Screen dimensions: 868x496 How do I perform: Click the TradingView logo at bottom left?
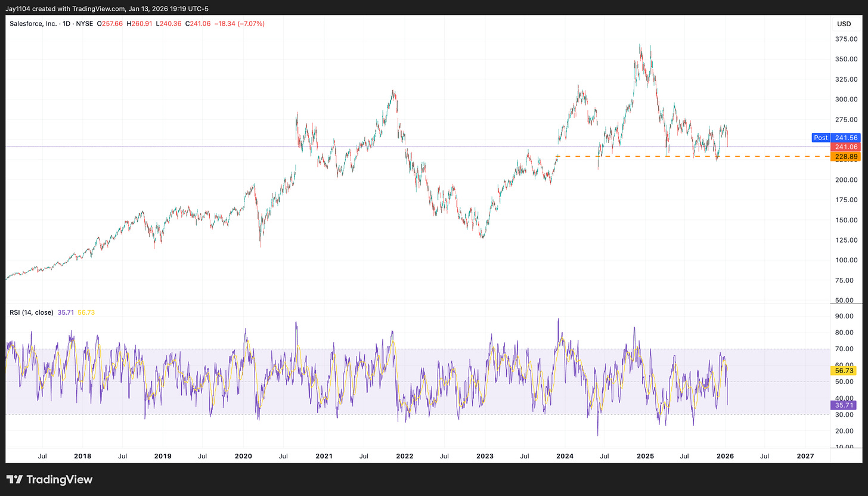pyautogui.click(x=49, y=479)
